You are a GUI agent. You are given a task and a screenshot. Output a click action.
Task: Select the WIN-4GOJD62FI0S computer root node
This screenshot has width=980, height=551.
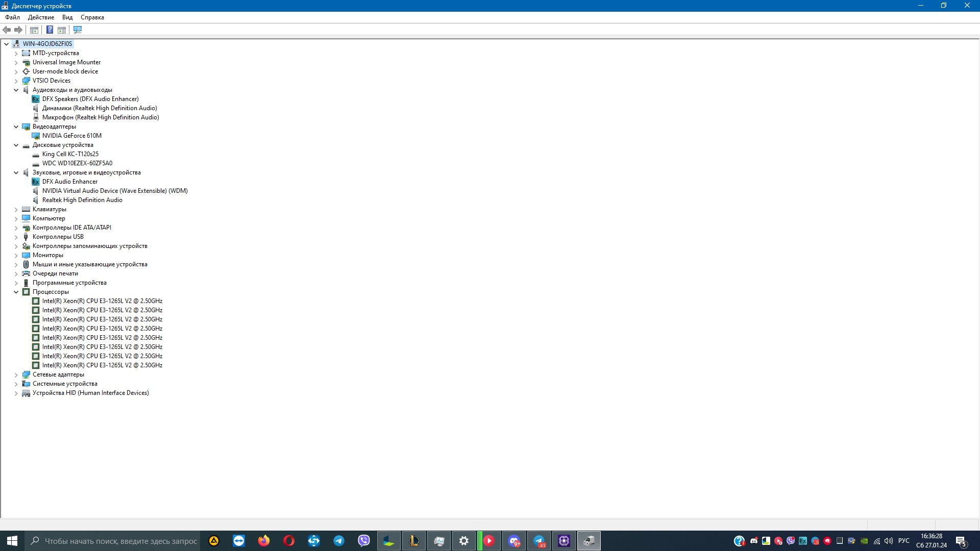47,44
